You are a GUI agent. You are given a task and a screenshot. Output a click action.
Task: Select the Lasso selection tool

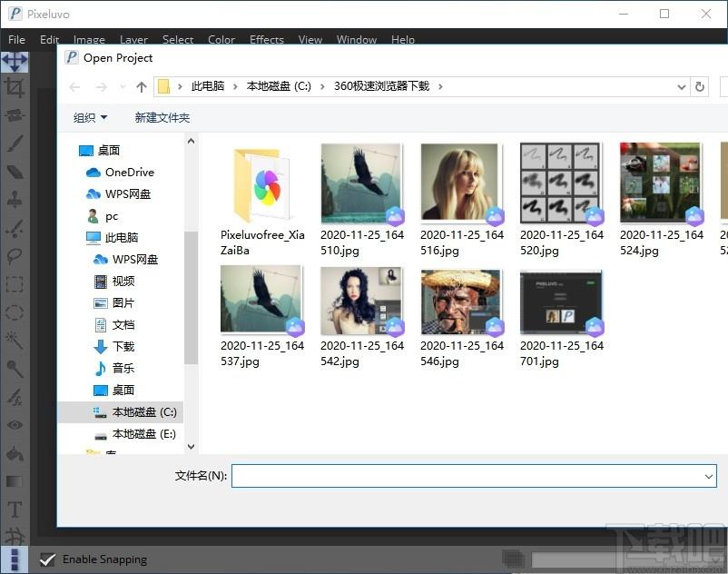pos(15,256)
